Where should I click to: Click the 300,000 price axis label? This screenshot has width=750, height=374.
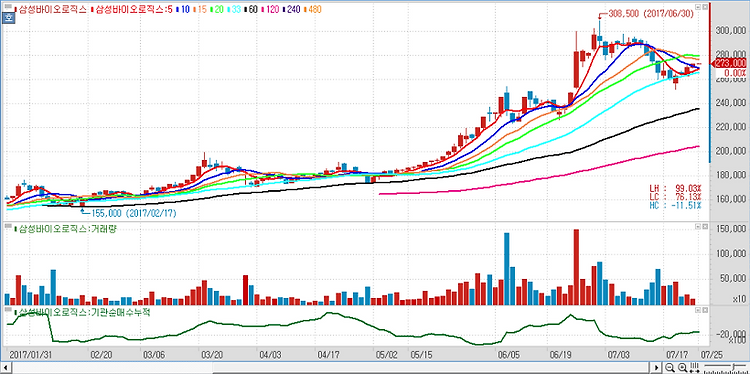[x=730, y=32]
